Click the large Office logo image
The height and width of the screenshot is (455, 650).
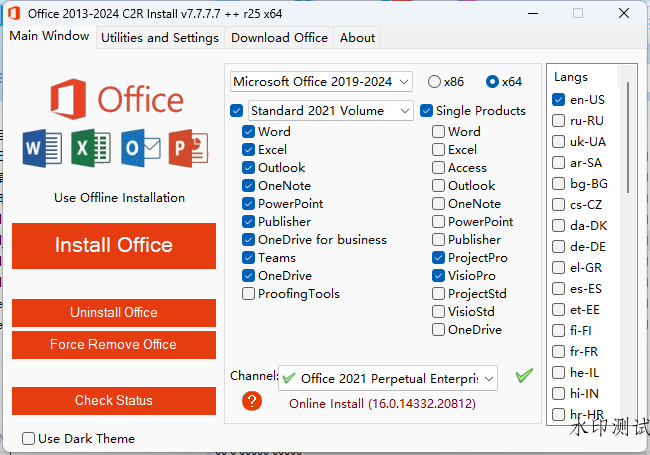117,99
